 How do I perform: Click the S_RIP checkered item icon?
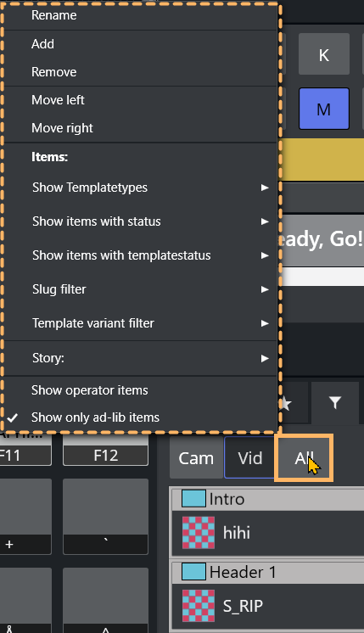pos(199,606)
